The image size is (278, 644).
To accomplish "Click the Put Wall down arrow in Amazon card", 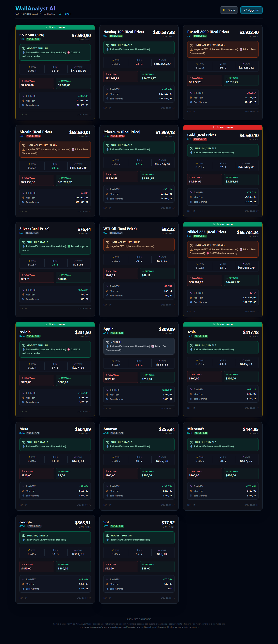I will point(143,471).
